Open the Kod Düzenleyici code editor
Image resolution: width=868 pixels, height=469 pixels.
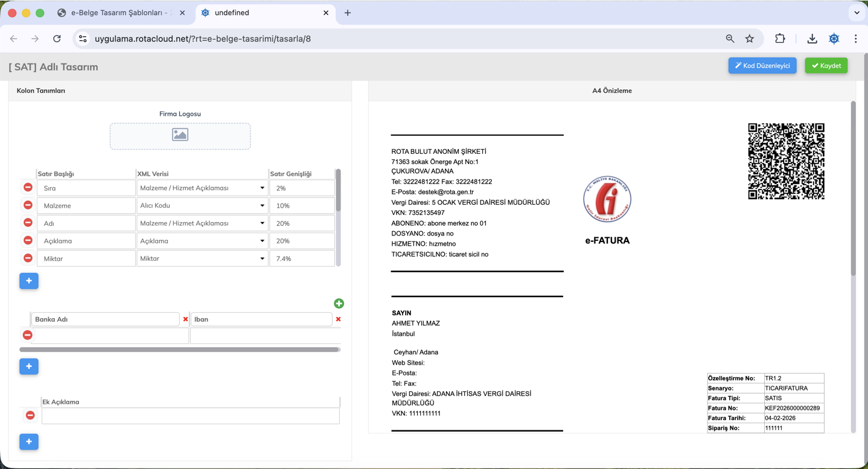coord(762,66)
